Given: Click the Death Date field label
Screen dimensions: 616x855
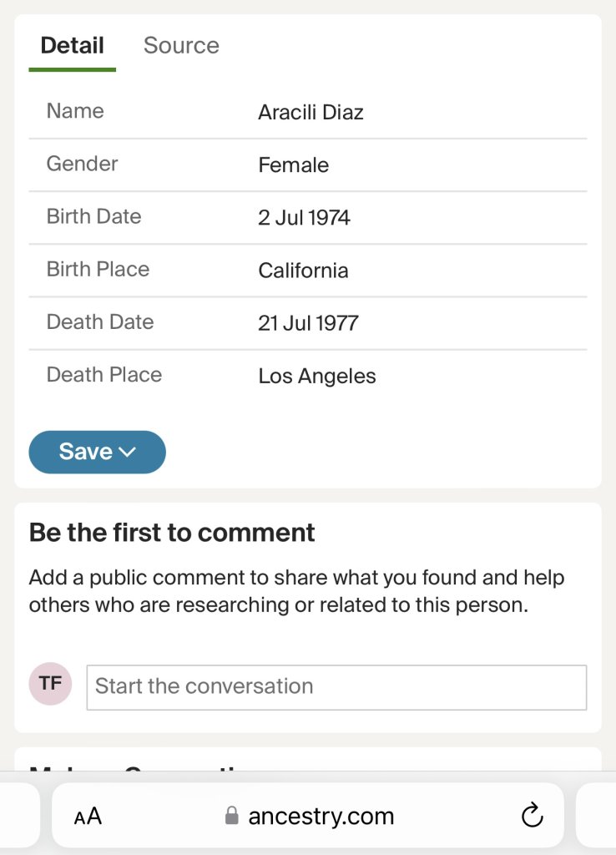Looking at the screenshot, I should [100, 321].
